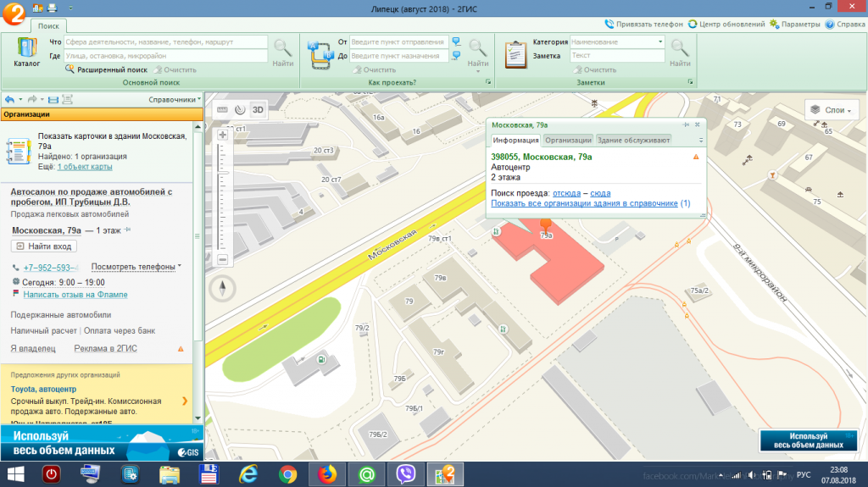Click the map zoom slider handle
The width and height of the screenshot is (868, 487).
(x=223, y=174)
